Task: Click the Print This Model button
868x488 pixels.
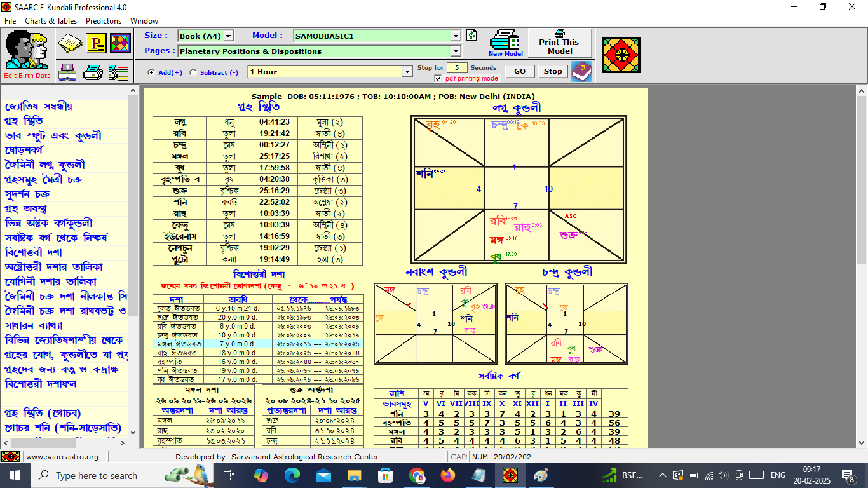Action: click(x=559, y=43)
